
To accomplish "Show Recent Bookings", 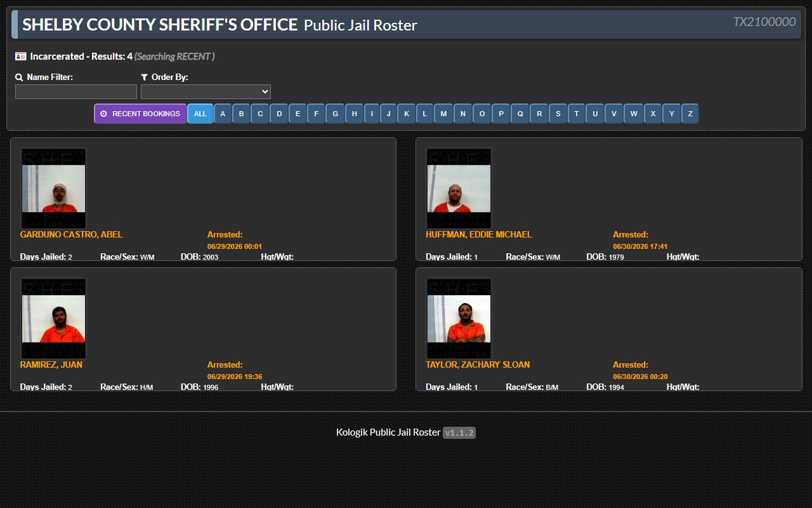I will point(140,114).
